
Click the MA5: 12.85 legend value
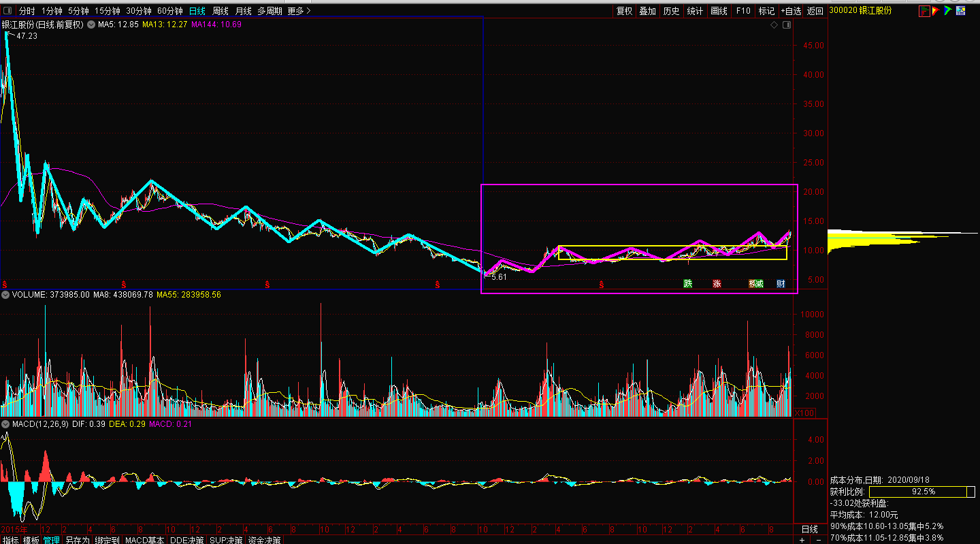coord(118,25)
